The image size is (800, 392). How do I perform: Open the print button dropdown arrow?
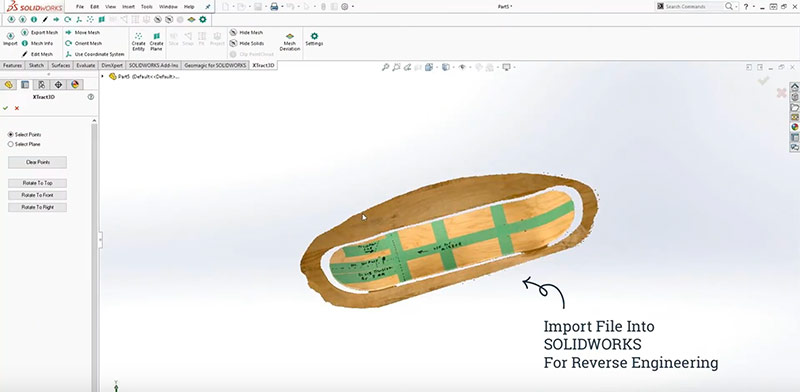pos(282,7)
